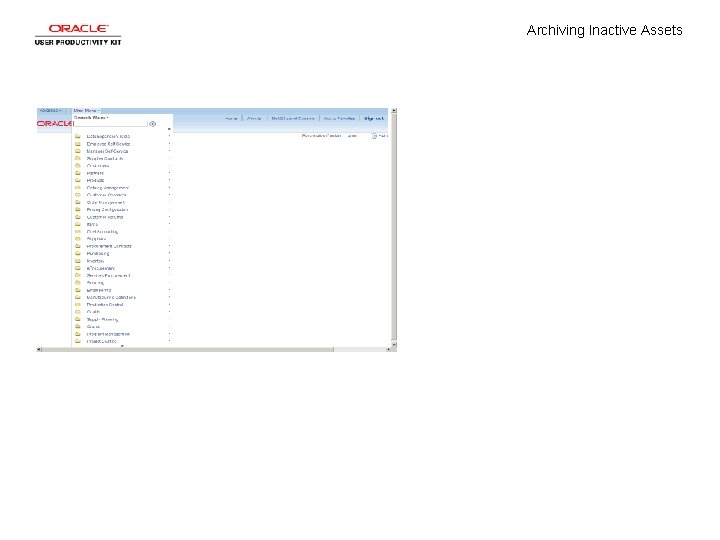Click the Suppliers folder icon
The image size is (720, 540).
click(x=78, y=239)
